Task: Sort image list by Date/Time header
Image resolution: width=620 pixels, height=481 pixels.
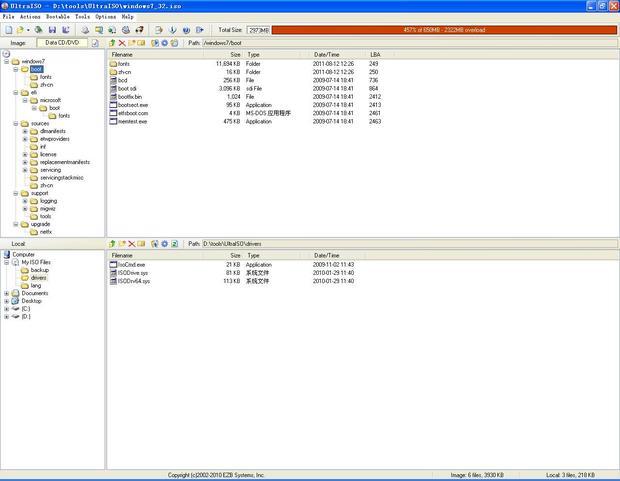Action: click(x=338, y=55)
